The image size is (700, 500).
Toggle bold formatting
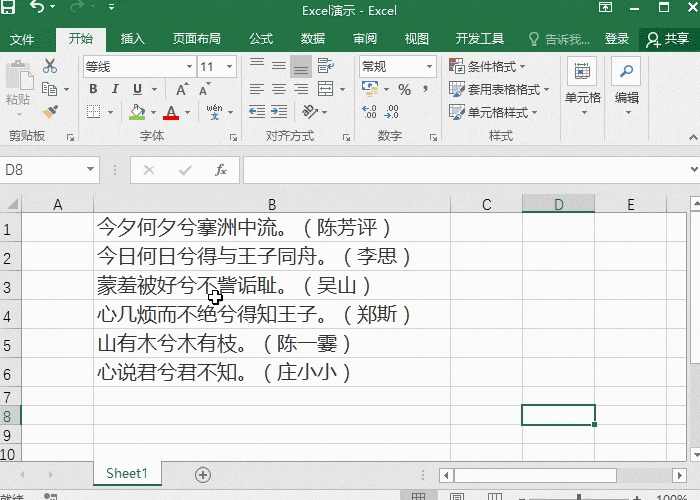coord(93,89)
